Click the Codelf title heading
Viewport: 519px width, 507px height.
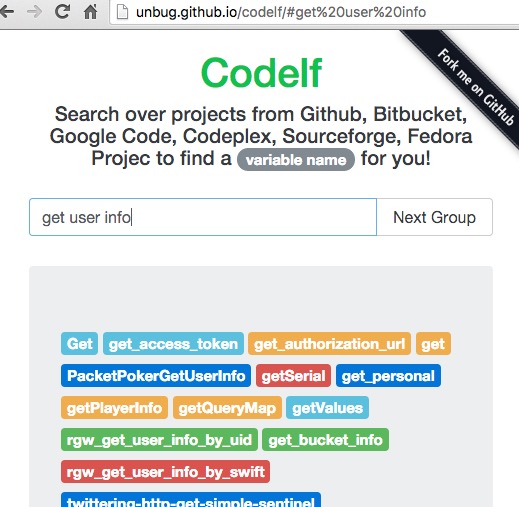(x=261, y=73)
